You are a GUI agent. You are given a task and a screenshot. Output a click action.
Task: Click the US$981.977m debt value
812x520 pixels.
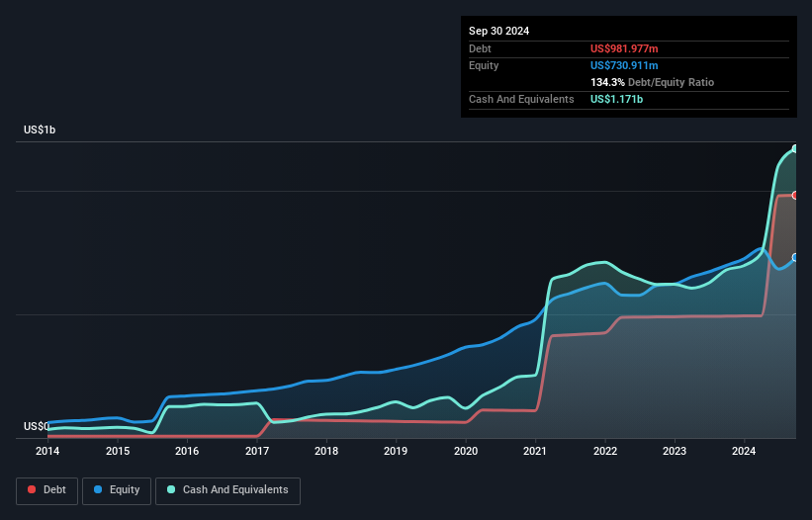[624, 48]
